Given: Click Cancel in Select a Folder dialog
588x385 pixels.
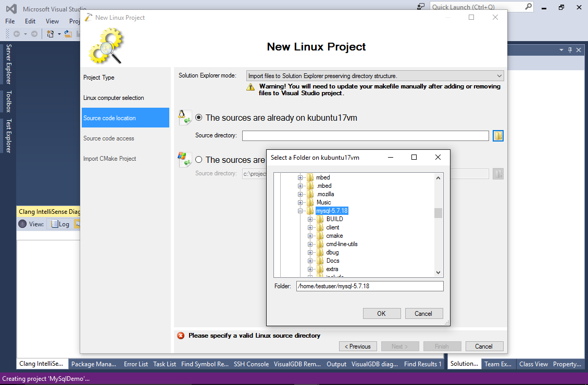Looking at the screenshot, I should (x=423, y=314).
